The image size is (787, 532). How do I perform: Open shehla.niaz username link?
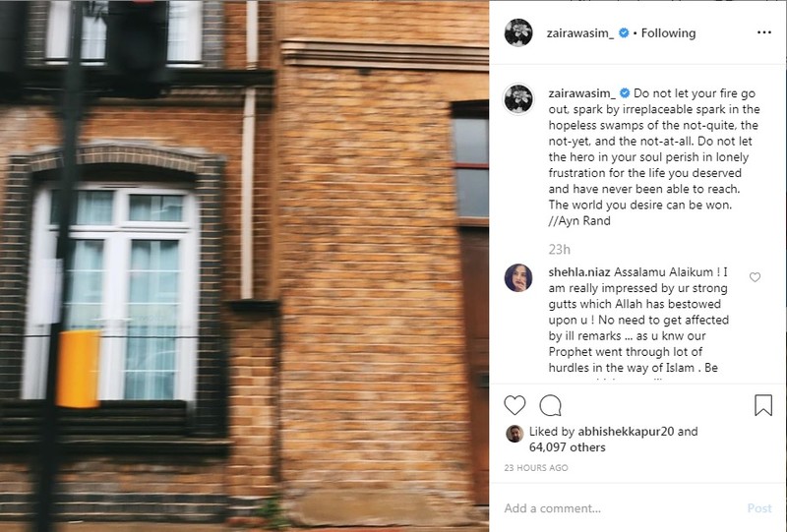coord(579,272)
